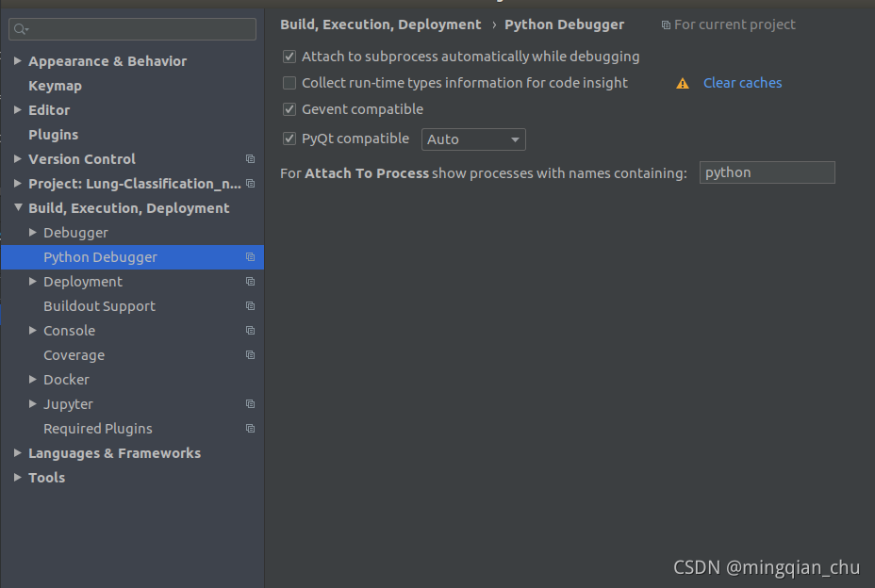Select the Keymap settings page
The height and width of the screenshot is (588, 875).
[53, 85]
